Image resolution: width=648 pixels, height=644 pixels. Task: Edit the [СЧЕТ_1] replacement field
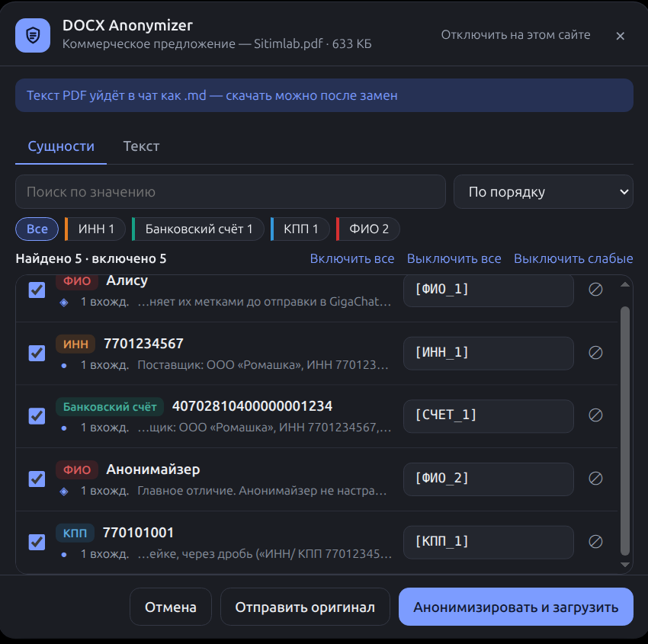point(488,416)
